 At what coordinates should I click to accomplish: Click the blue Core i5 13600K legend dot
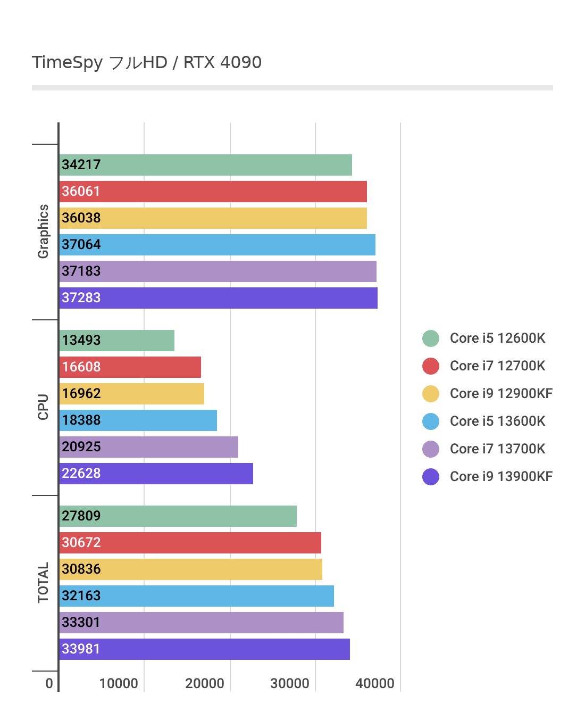tap(431, 421)
